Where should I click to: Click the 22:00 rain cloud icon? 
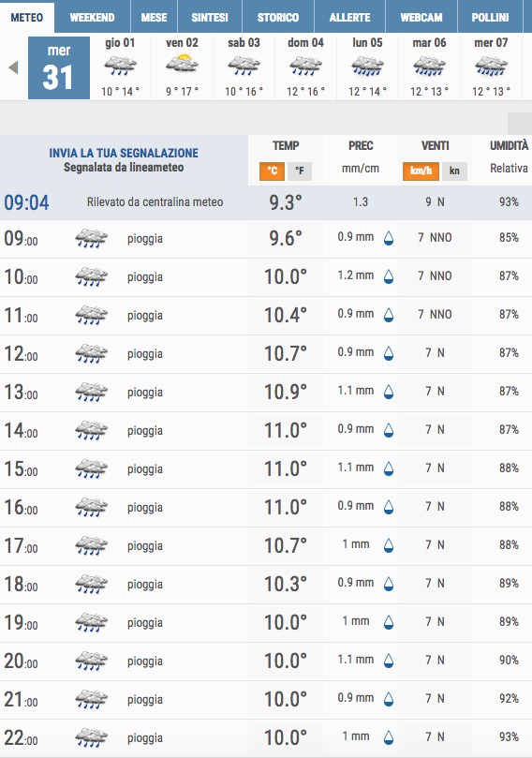[92, 738]
